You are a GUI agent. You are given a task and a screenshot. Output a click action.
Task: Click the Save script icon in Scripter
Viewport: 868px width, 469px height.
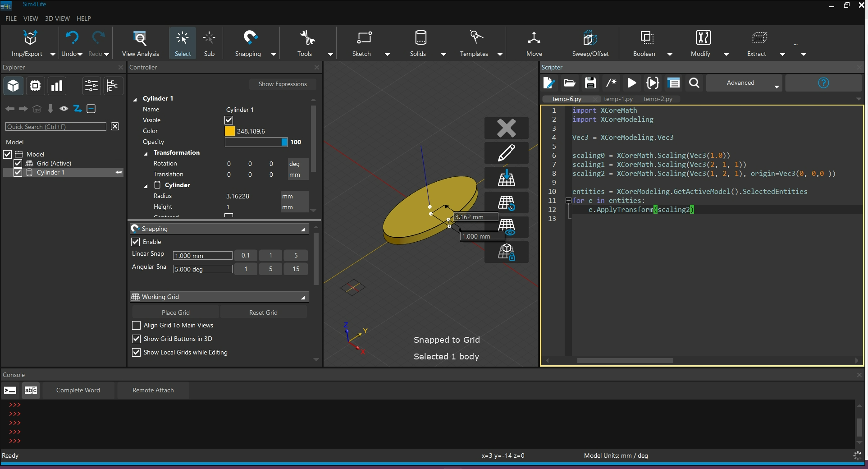coord(590,83)
